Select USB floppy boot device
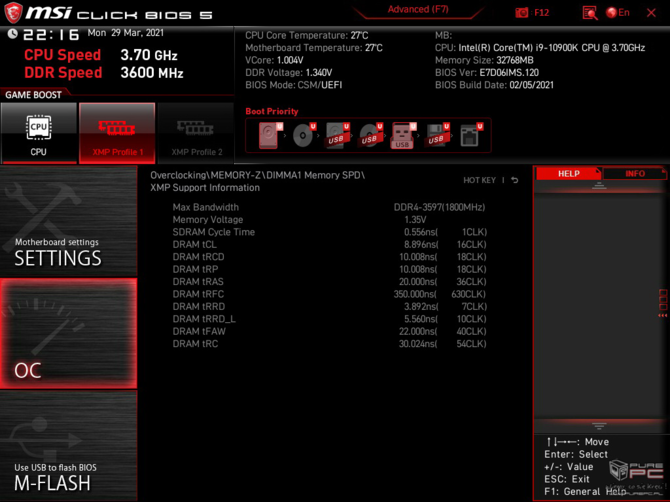Viewport: 670px width, 502px height. [437, 135]
